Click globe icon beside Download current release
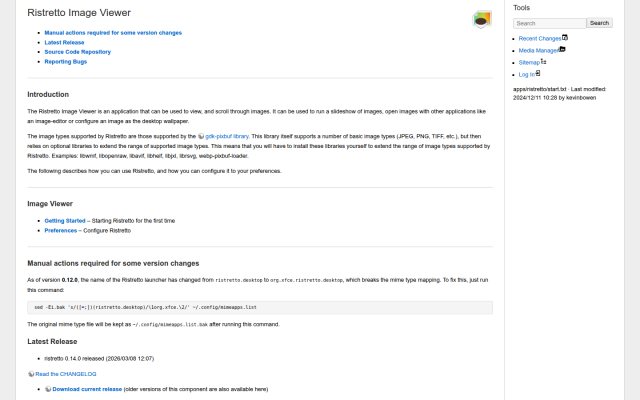640x400 pixels. pos(48,389)
